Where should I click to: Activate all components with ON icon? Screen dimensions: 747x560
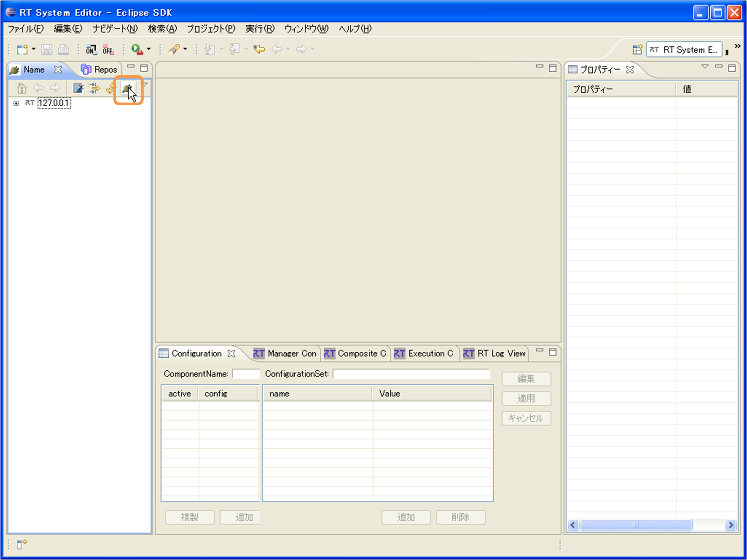pos(91,49)
